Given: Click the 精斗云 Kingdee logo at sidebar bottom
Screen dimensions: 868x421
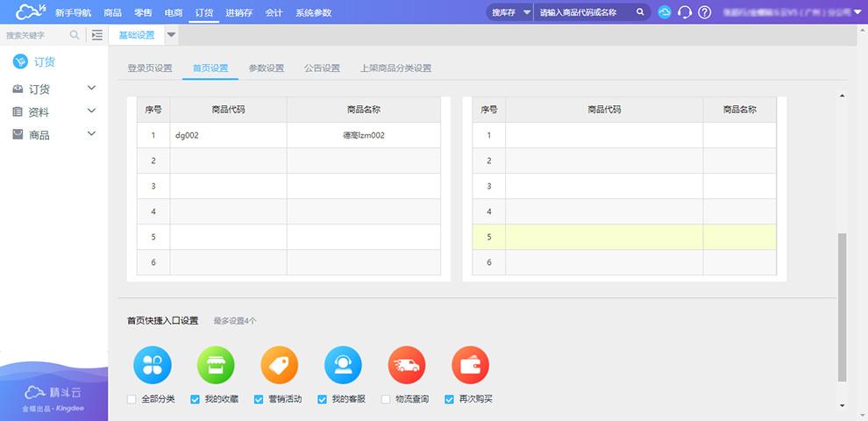Looking at the screenshot, I should [x=53, y=399].
